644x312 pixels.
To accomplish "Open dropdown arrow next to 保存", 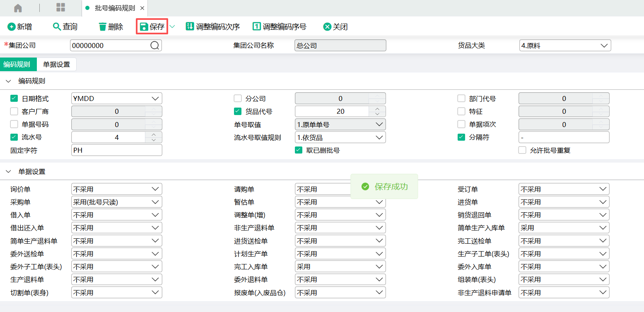I will 172,27.
